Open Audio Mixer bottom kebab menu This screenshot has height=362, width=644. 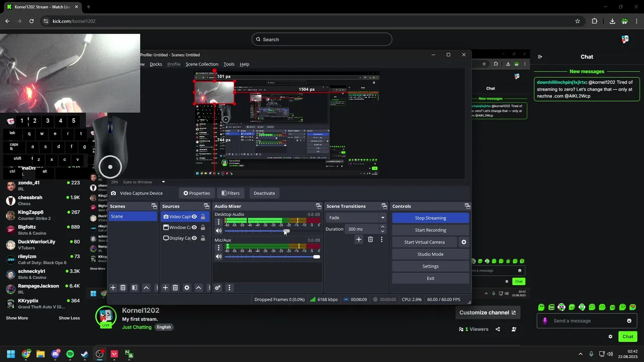(229, 288)
